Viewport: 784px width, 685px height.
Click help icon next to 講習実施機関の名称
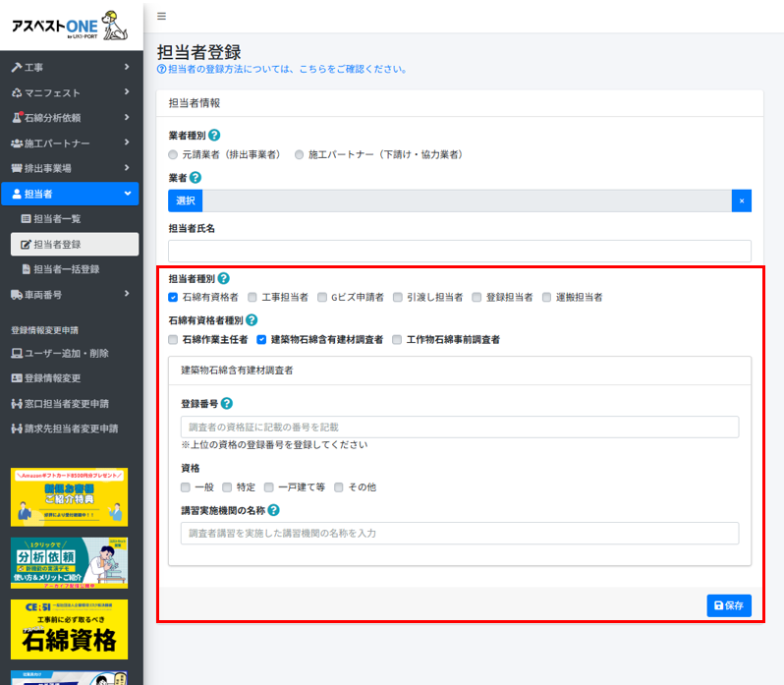tap(274, 510)
